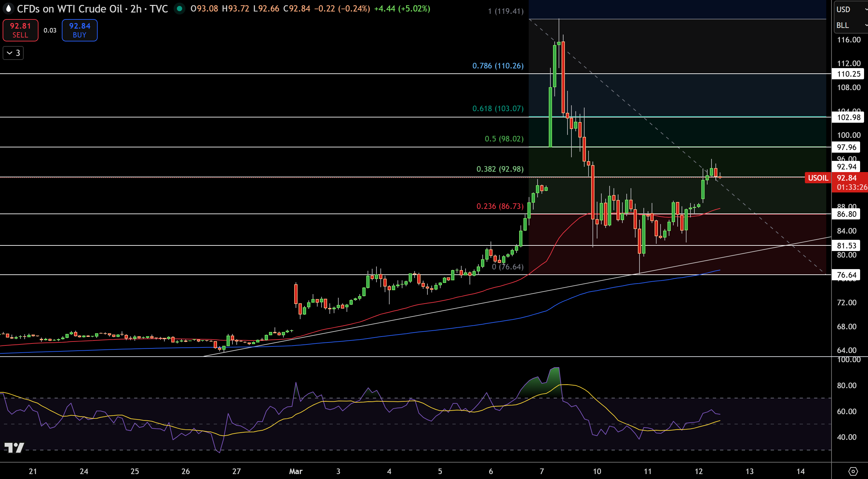868x479 pixels.
Task: Click the red USOIL price label tag
Action: (818, 178)
